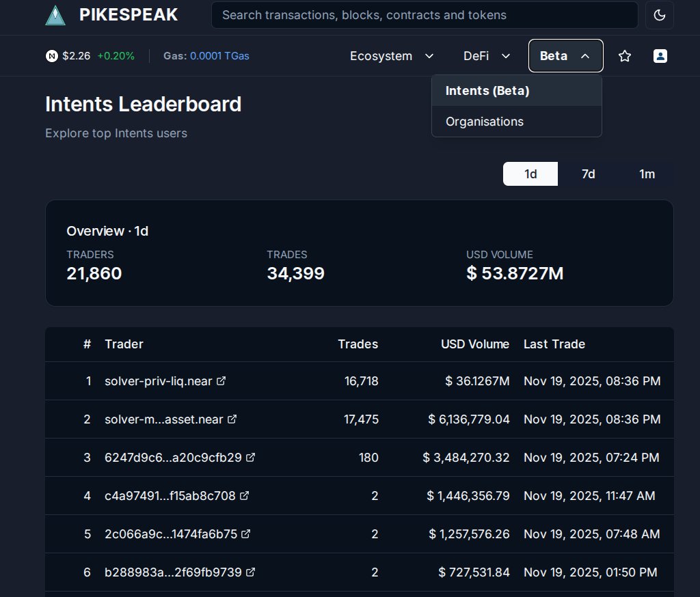Expand the Ecosystem dropdown
This screenshot has height=597, width=700.
(392, 56)
